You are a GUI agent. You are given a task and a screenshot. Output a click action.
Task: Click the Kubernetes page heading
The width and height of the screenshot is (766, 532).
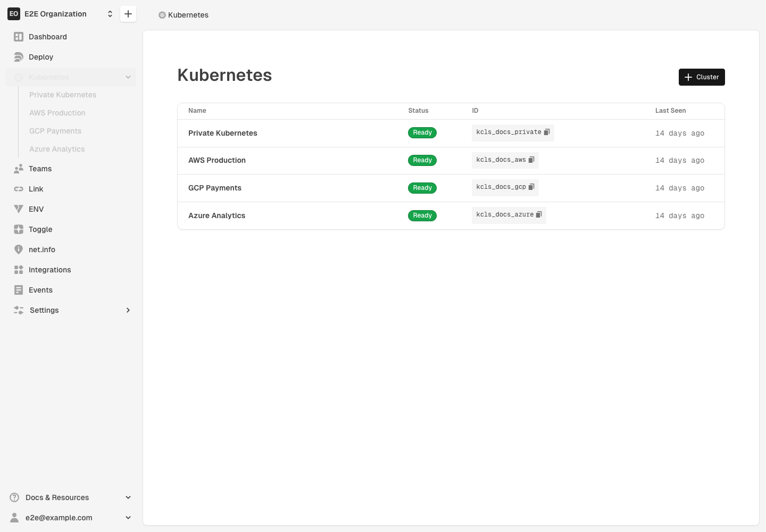[224, 75]
